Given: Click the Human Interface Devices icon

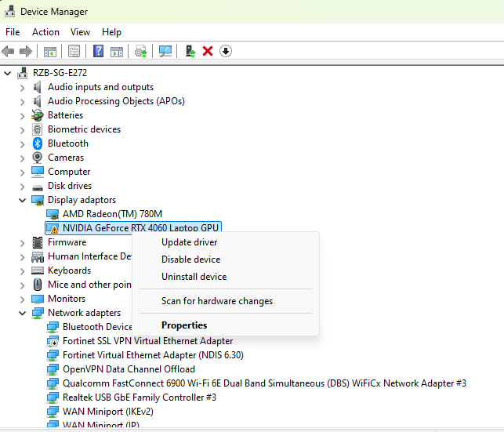Looking at the screenshot, I should [x=38, y=256].
